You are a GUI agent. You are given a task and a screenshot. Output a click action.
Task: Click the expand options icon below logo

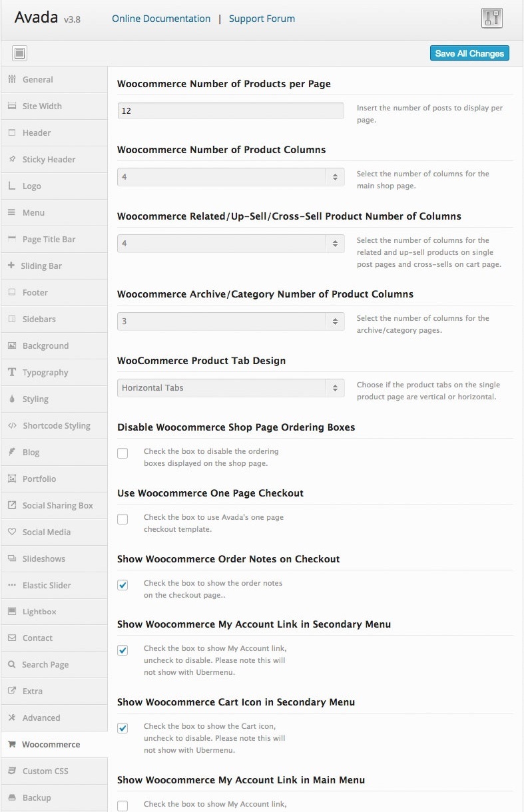point(19,53)
